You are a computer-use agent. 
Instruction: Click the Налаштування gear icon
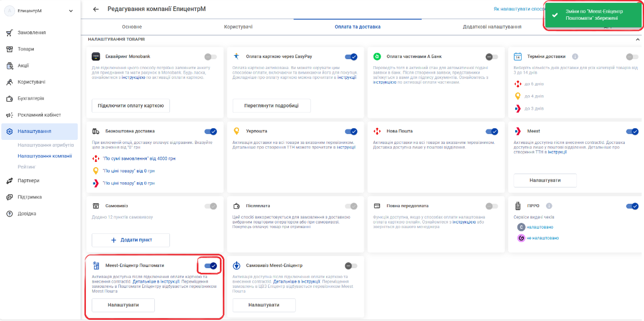point(9,132)
